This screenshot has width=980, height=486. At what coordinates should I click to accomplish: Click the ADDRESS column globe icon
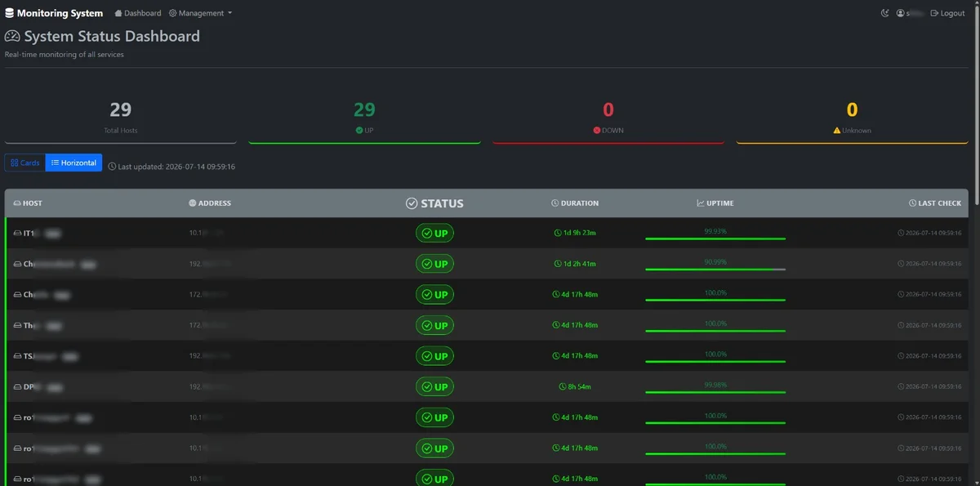pos(192,203)
